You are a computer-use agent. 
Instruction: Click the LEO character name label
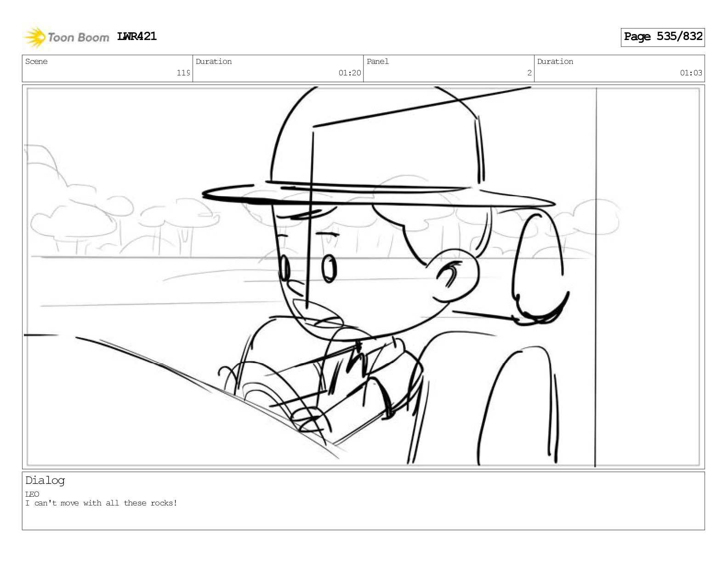click(x=32, y=494)
